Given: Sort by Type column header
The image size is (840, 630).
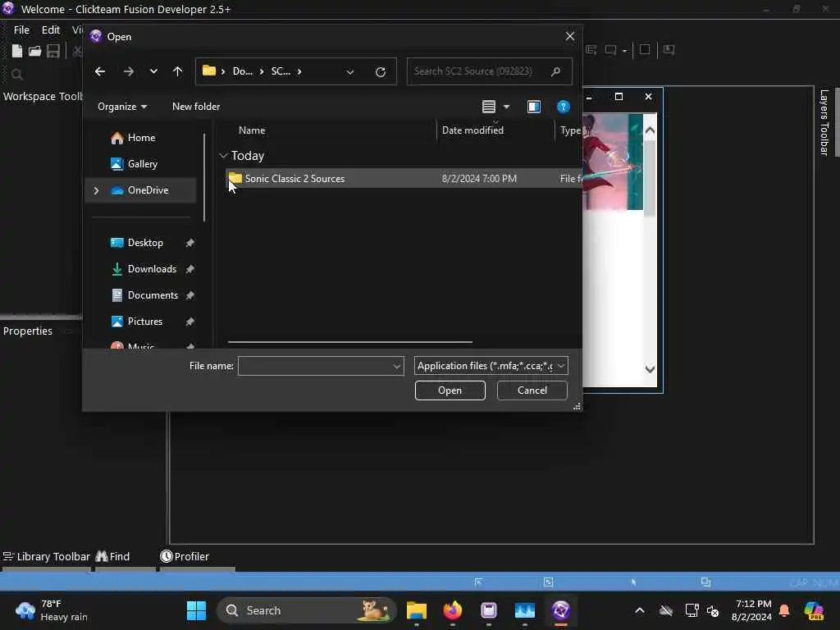Looking at the screenshot, I should (x=570, y=130).
